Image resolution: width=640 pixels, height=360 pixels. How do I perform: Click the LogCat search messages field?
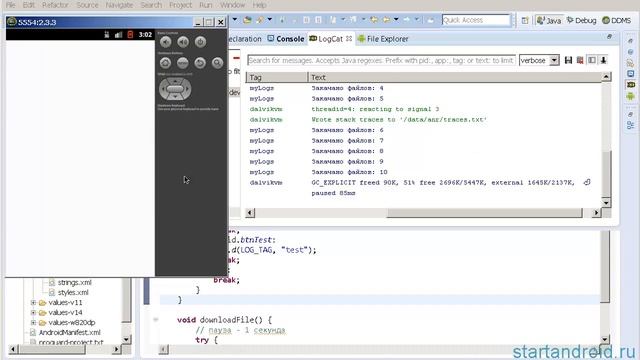tap(381, 60)
